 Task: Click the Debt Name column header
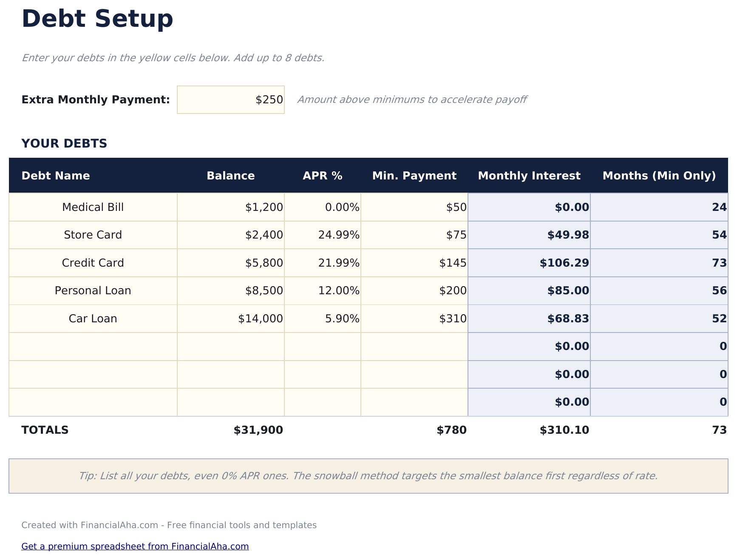56,175
